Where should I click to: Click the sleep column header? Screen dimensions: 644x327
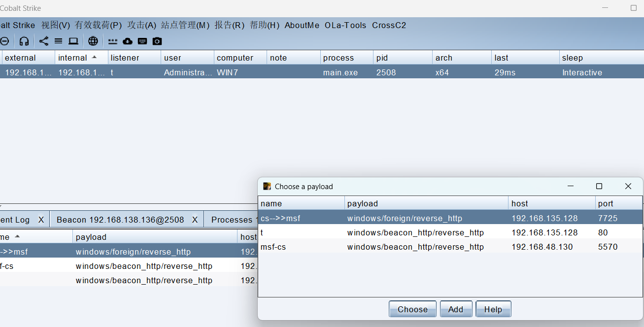[x=602, y=58]
